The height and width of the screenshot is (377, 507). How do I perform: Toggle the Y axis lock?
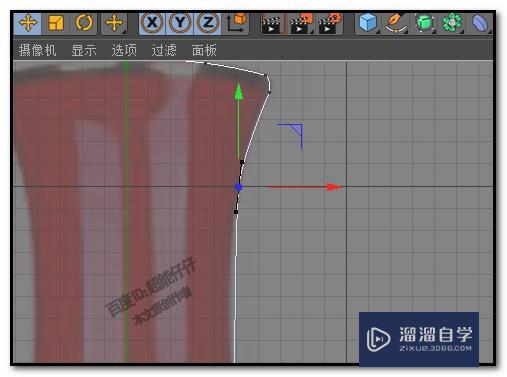pyautogui.click(x=180, y=23)
